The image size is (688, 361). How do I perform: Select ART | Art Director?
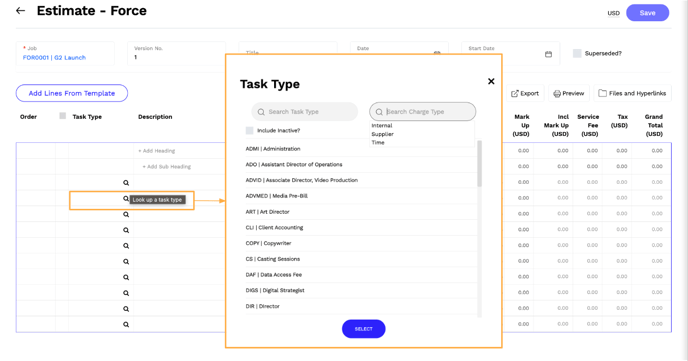(x=361, y=212)
